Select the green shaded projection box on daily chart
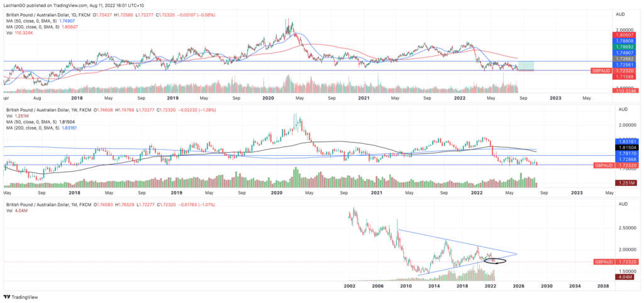 pyautogui.click(x=524, y=66)
